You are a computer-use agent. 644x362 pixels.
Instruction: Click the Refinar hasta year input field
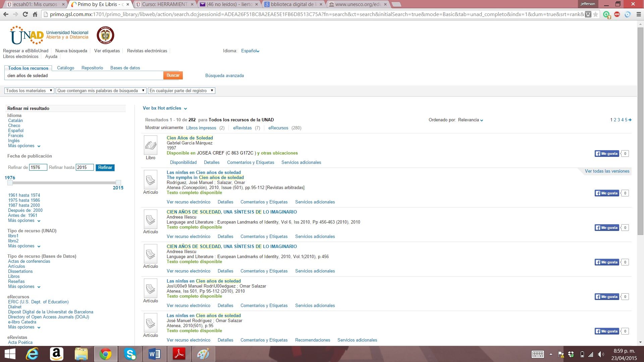(x=85, y=167)
